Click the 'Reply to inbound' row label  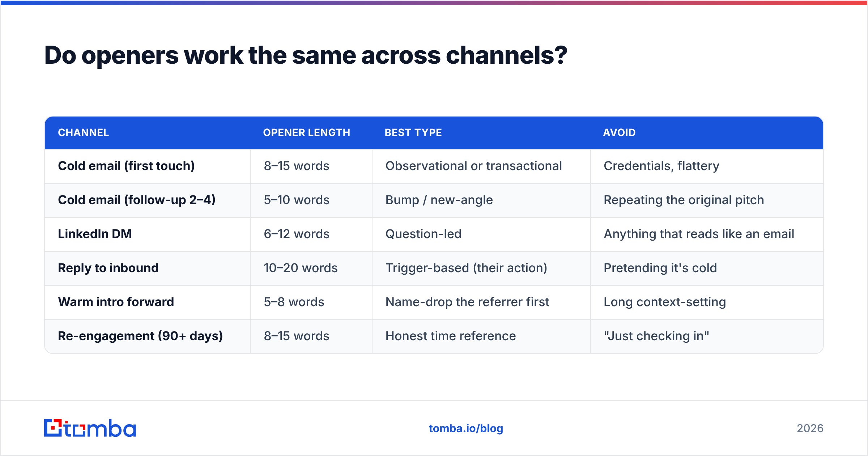tap(108, 268)
